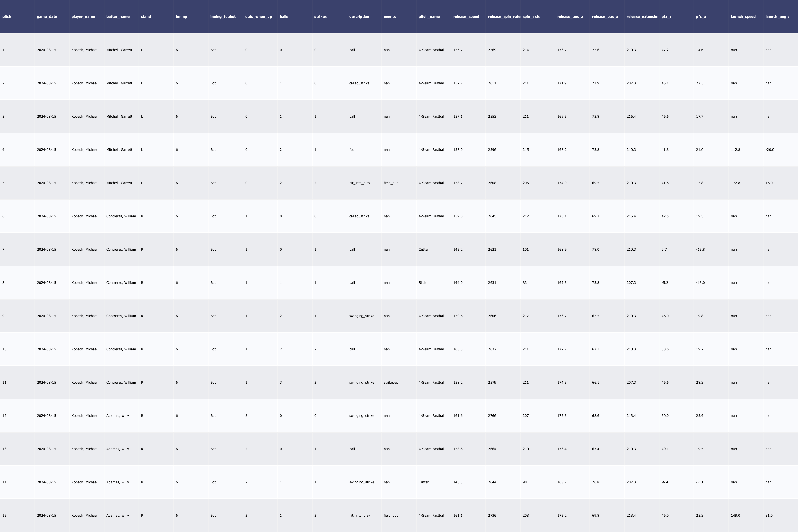Select the strikeout cell in row 11
The image size is (798, 532).
point(390,383)
